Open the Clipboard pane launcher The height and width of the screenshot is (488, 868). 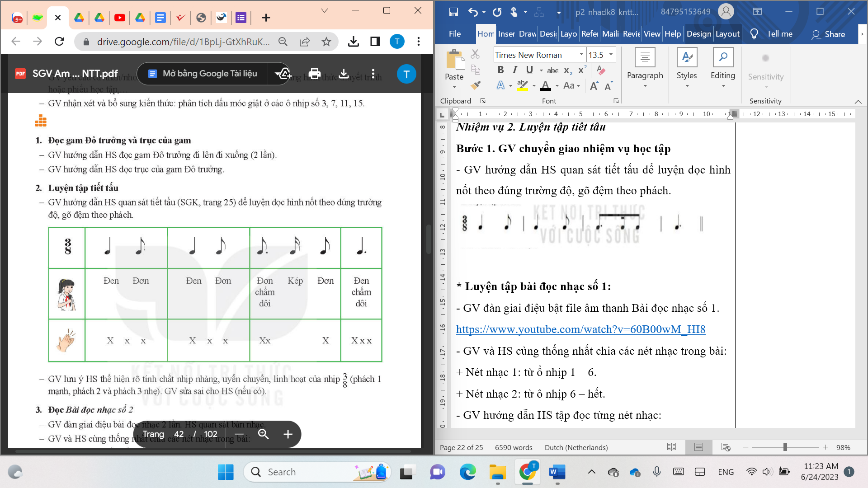pos(482,101)
